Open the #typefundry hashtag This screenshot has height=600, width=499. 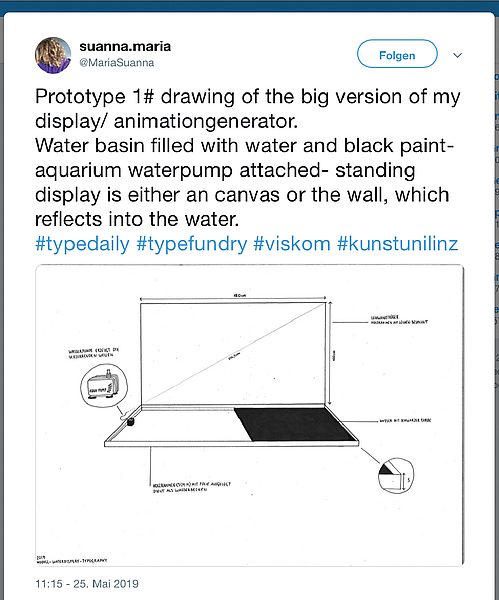(192, 244)
